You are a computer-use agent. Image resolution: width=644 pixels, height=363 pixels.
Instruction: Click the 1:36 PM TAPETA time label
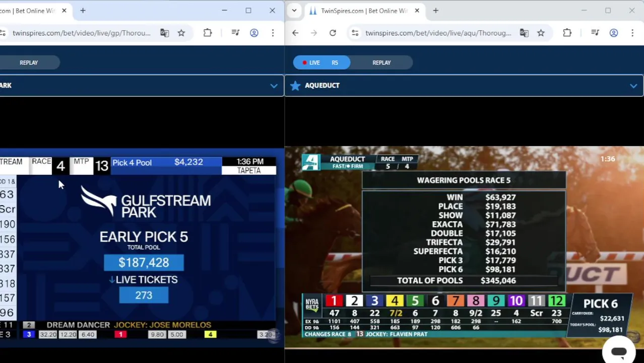tap(249, 166)
